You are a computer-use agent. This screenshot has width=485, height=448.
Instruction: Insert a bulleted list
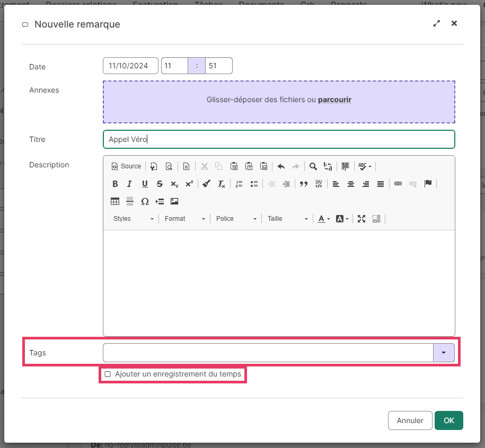click(x=254, y=184)
